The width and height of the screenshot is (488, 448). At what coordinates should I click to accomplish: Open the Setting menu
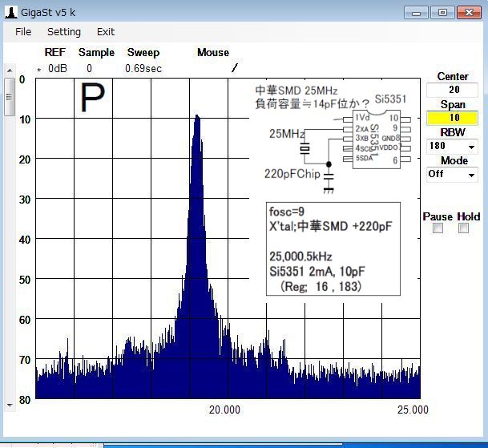pyautogui.click(x=64, y=32)
